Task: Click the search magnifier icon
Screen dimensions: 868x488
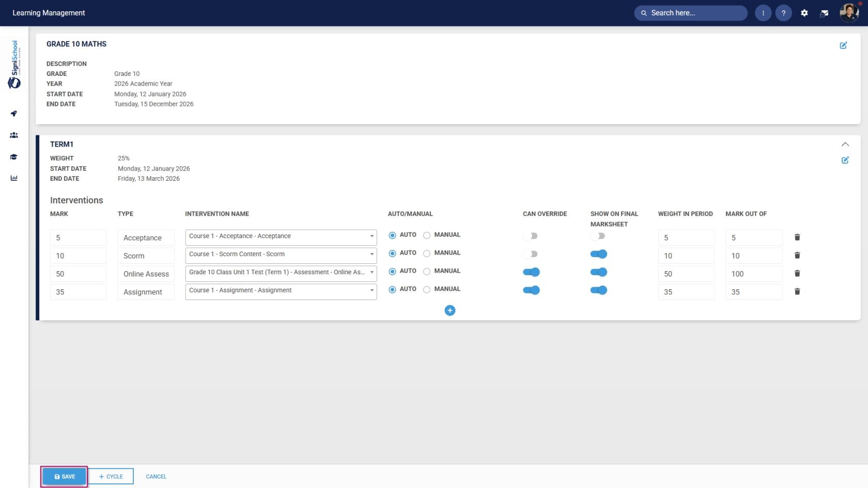Action: pos(644,13)
